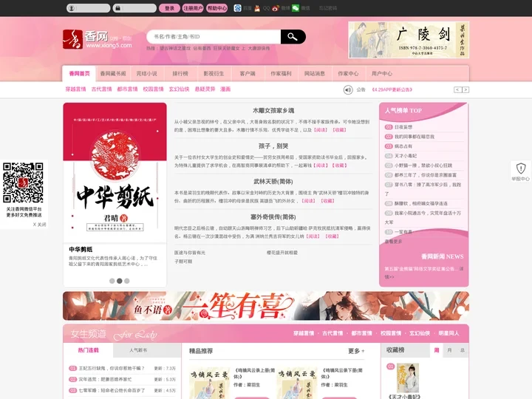
Task: Open the 作家中心 author center tab
Action: (348, 73)
